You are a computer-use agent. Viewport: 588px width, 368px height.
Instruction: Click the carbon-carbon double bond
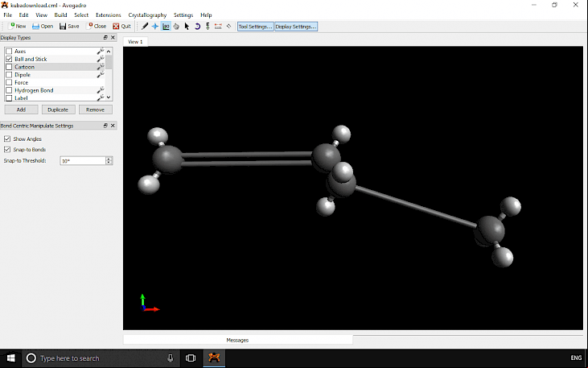pos(248,159)
